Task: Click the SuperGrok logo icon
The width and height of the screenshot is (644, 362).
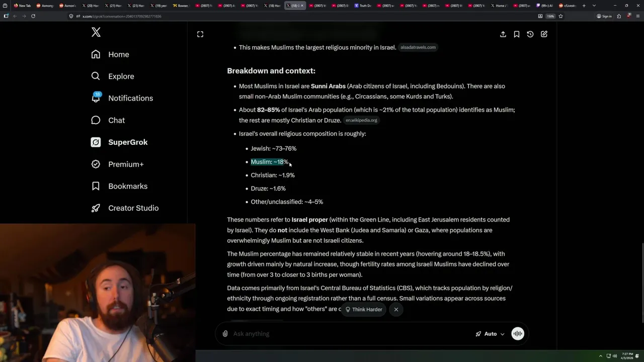Action: [x=96, y=142]
